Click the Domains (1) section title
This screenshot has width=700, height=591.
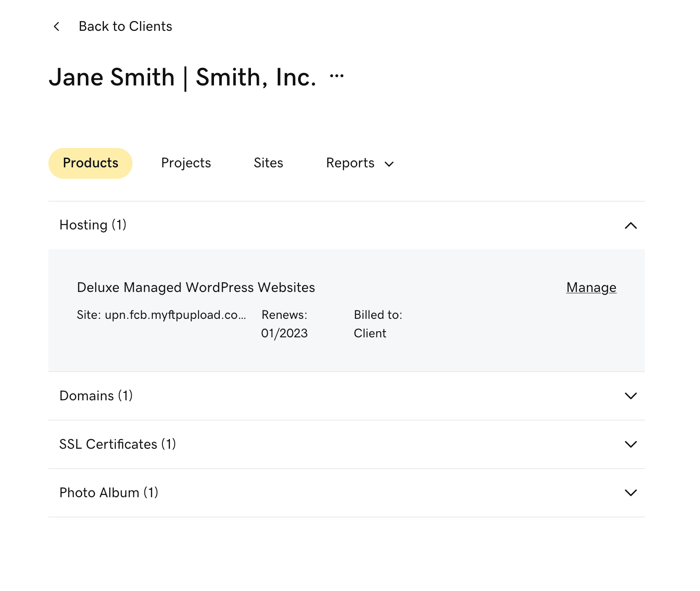(x=96, y=396)
